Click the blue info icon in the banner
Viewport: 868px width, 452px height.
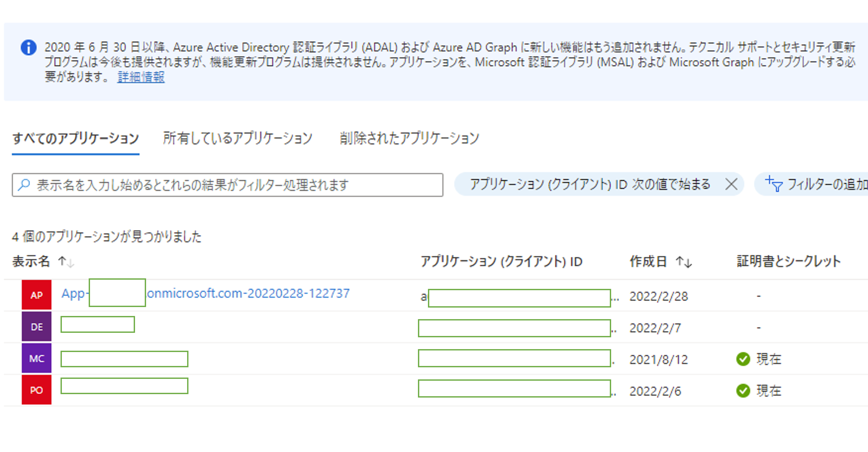(29, 48)
